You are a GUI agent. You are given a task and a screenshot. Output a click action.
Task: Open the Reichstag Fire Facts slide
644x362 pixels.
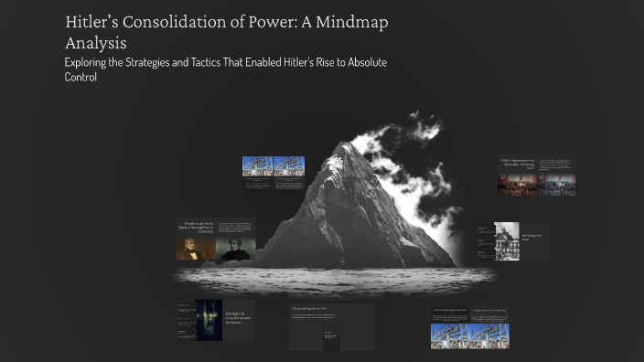[x=513, y=241]
